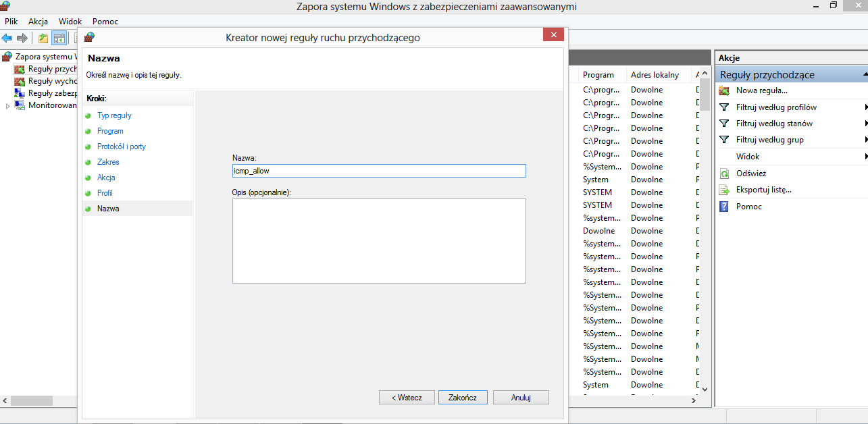Image resolution: width=868 pixels, height=424 pixels.
Task: Click the green Odśwież refresh icon
Action: click(724, 174)
